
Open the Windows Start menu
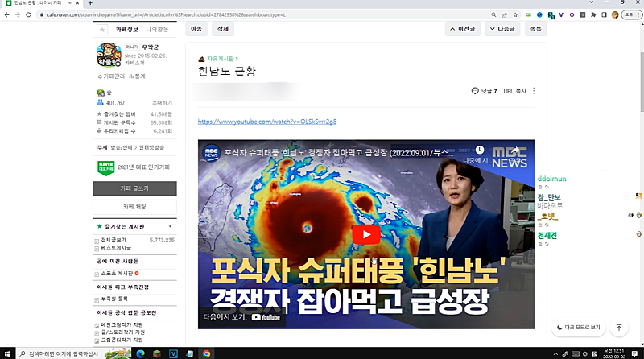(x=7, y=353)
